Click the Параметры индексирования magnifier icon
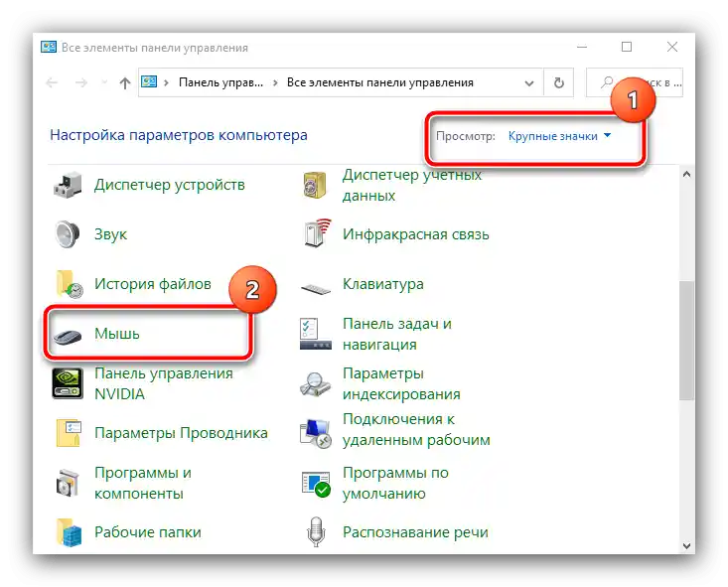This screenshot has height=587, width=728. [x=315, y=383]
